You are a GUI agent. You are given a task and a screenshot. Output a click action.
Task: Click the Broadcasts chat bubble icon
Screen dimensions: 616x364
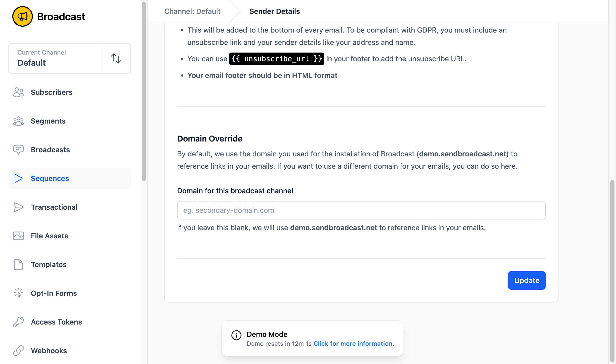tap(18, 150)
